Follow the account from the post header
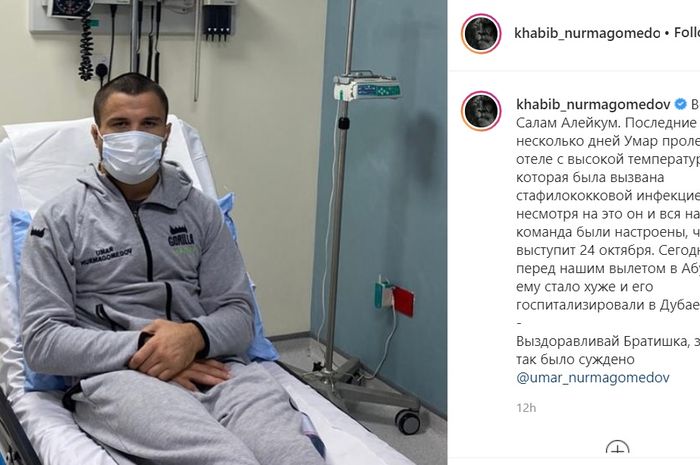 tap(687, 33)
